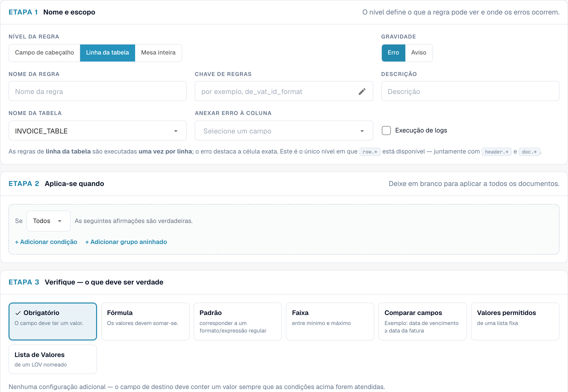Select Campo de cabeçalho rule level
Viewport: 568px width, 392px height.
coord(45,53)
